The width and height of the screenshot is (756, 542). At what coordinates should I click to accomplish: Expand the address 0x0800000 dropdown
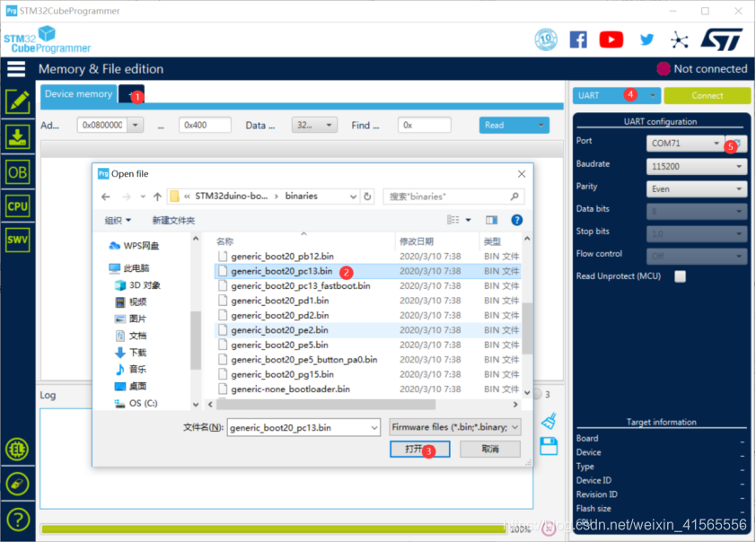(136, 126)
